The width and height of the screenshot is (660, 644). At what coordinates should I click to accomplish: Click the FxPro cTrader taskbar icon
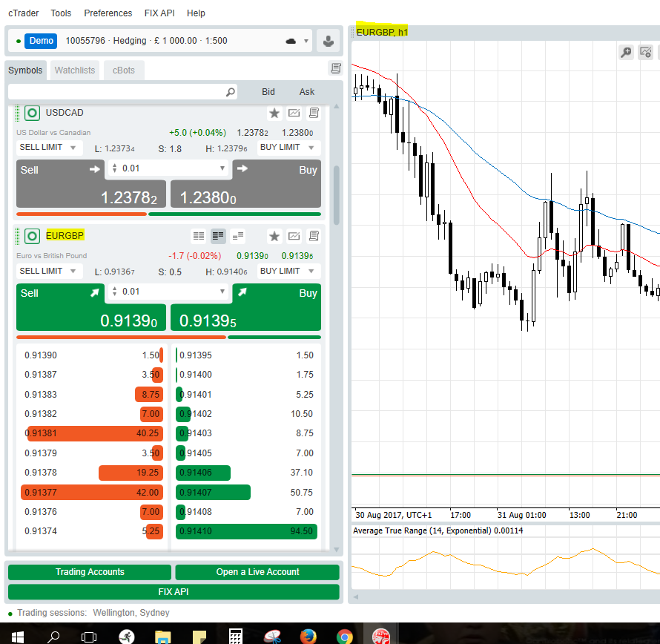pyautogui.click(x=381, y=636)
